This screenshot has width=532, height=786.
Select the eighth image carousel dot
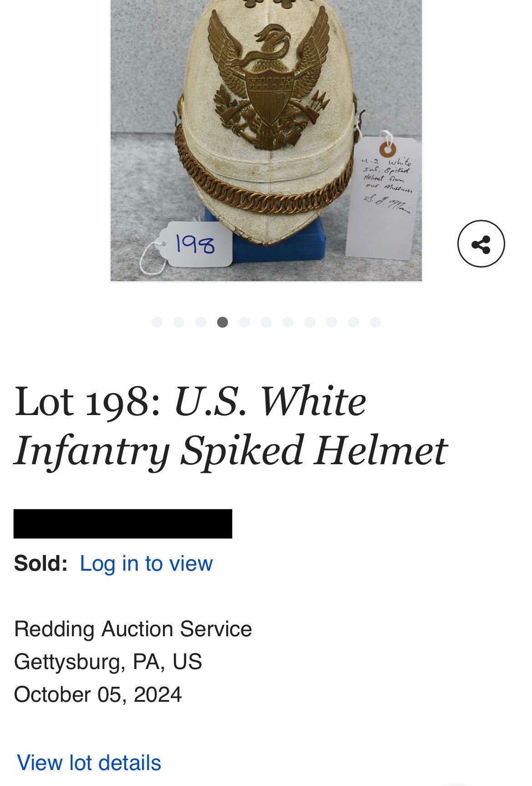click(x=310, y=322)
